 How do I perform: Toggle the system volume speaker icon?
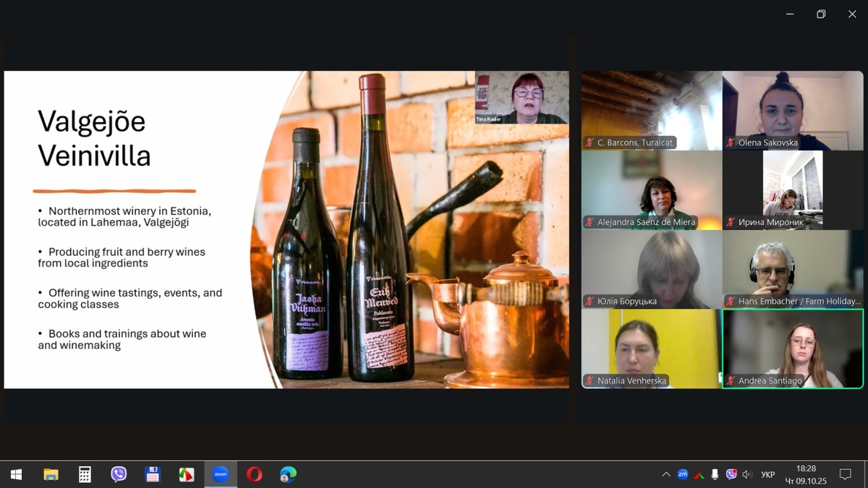point(747,474)
